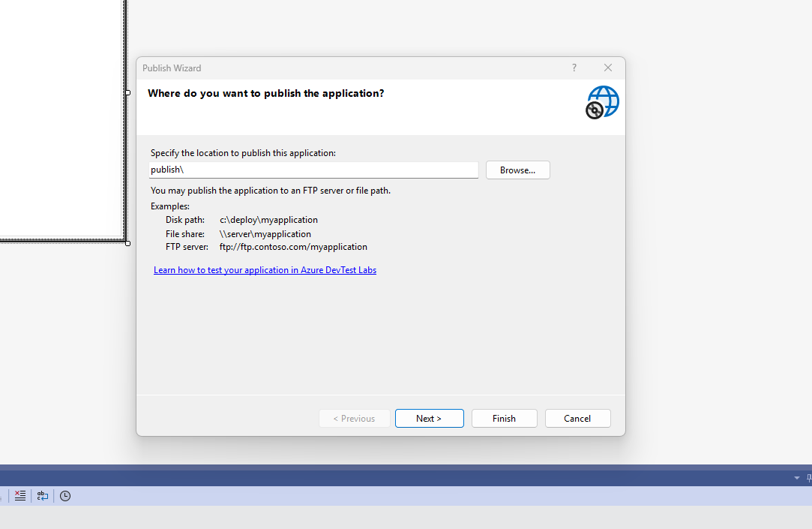812x529 pixels.
Task: Open the tool window options dropdown arrow
Action: click(796, 478)
